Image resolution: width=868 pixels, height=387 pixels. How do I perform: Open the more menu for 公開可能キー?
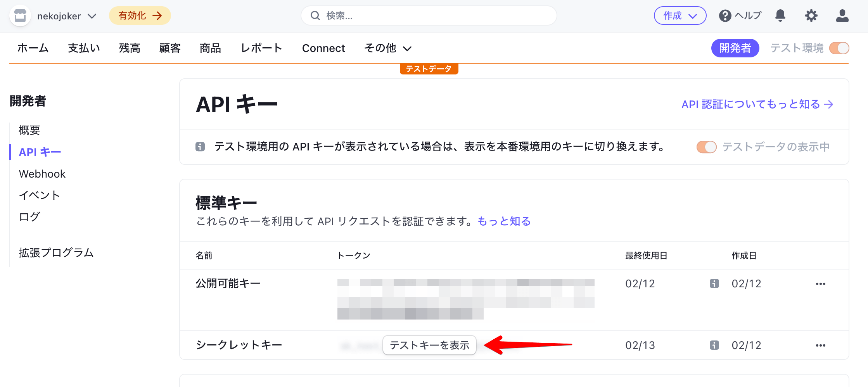pos(821,284)
